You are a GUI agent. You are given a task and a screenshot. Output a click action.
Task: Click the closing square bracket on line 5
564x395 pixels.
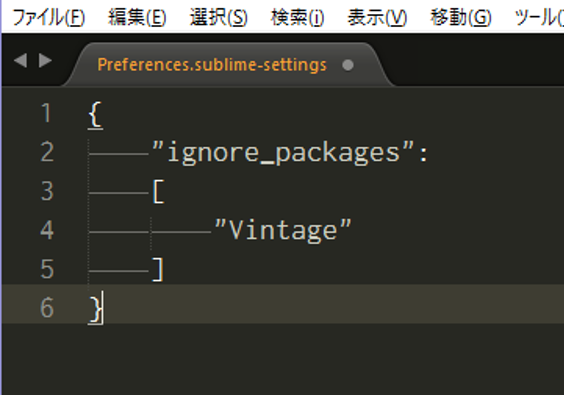tap(158, 269)
